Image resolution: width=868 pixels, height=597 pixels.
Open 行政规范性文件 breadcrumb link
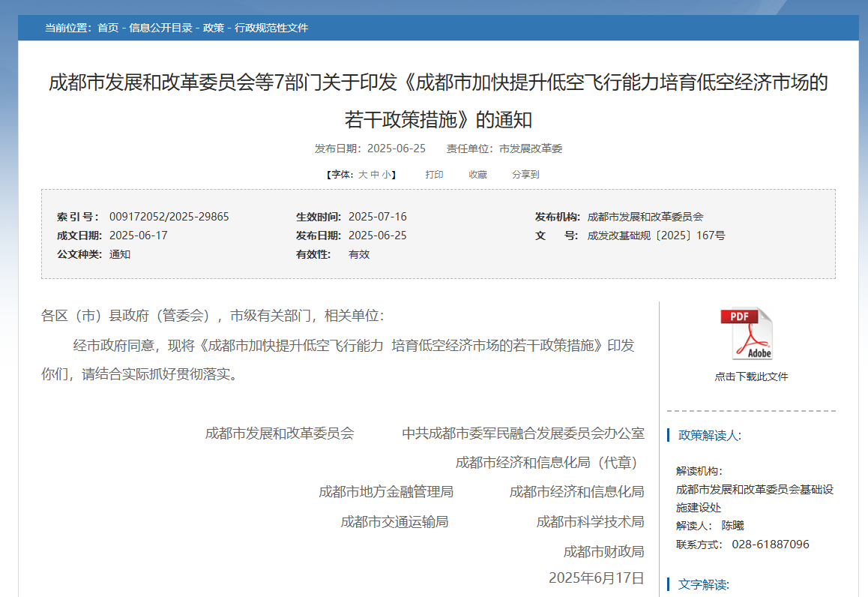tap(271, 28)
